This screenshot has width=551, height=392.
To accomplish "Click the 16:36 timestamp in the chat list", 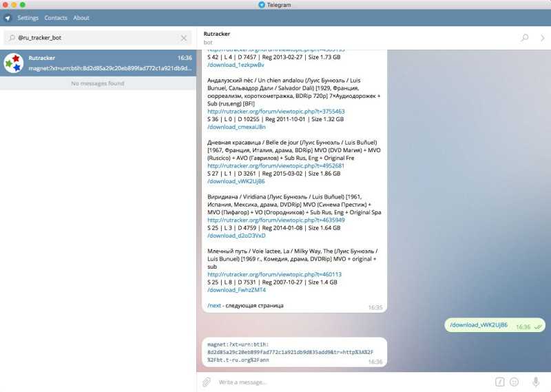I will tap(185, 58).
